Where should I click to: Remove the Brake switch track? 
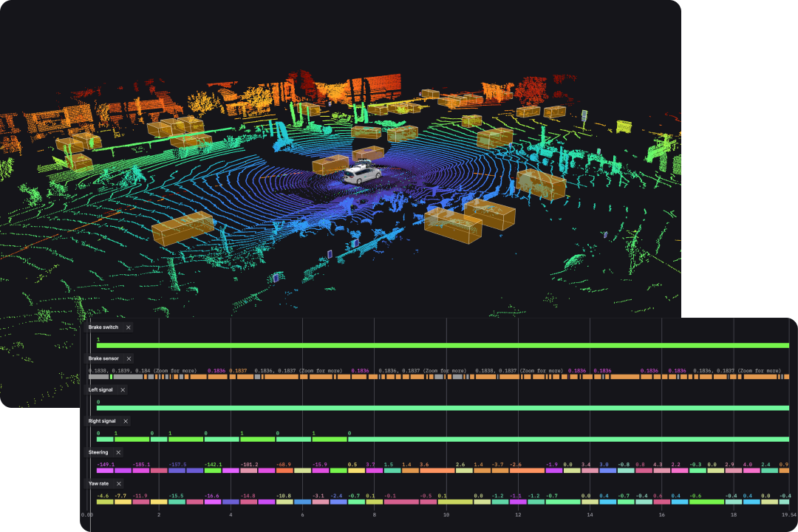coord(129,327)
